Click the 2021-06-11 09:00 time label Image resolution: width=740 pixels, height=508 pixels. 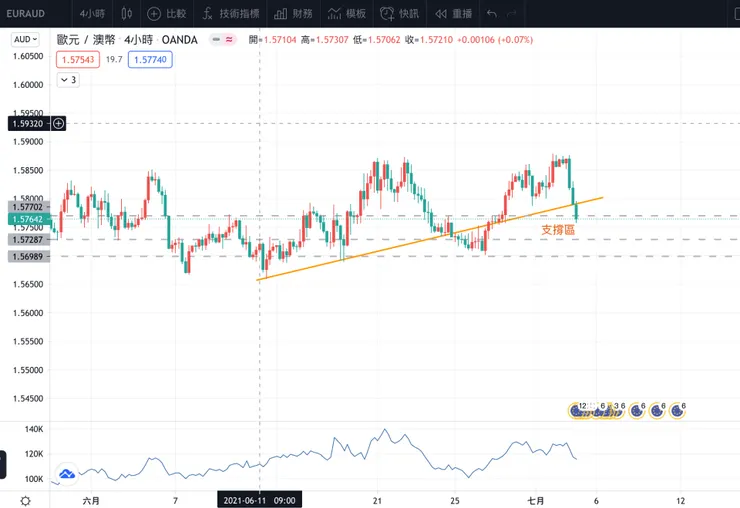(x=260, y=500)
